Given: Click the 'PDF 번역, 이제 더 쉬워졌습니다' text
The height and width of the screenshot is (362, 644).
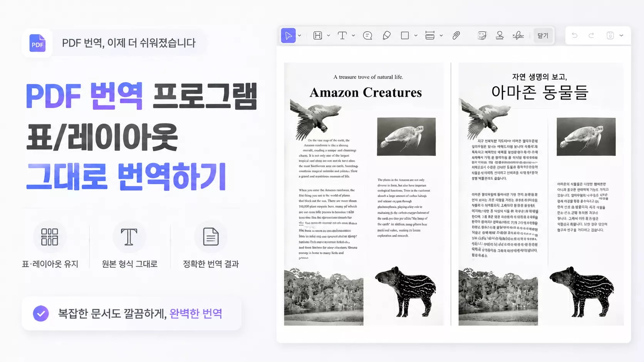Looking at the screenshot, I should [x=129, y=43].
